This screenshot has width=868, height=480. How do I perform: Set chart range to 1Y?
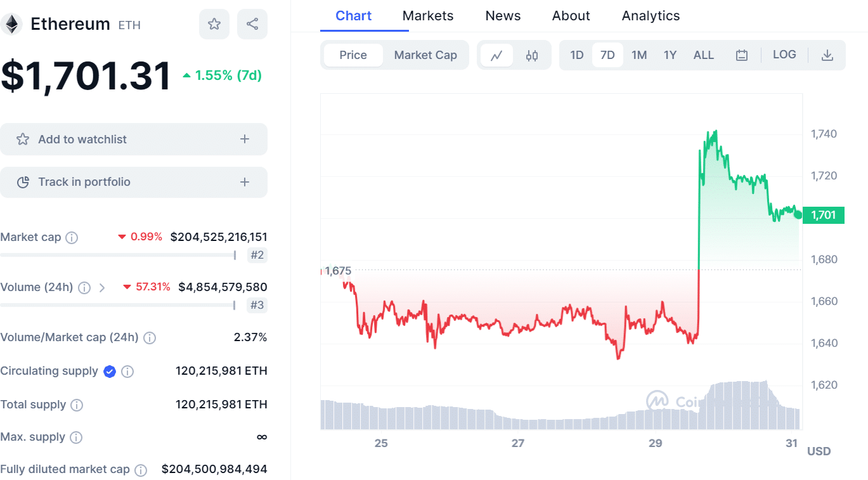(670, 55)
